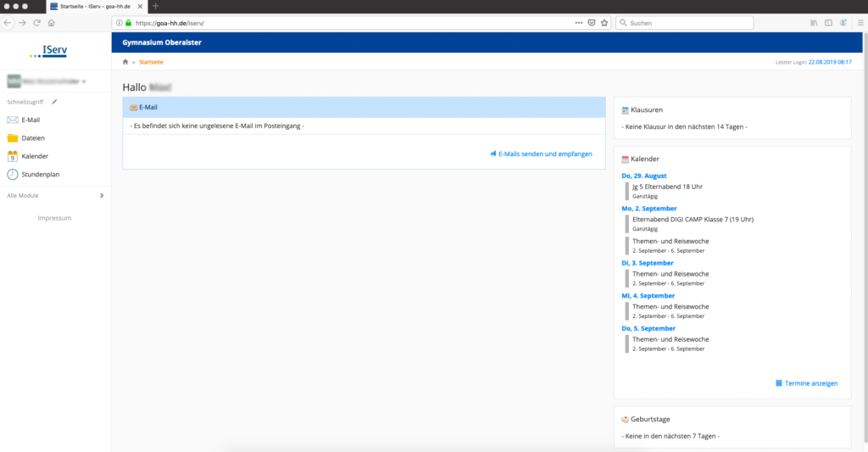The height and width of the screenshot is (452, 868).
Task: Click the Geburtstage panel heading
Action: (650, 419)
